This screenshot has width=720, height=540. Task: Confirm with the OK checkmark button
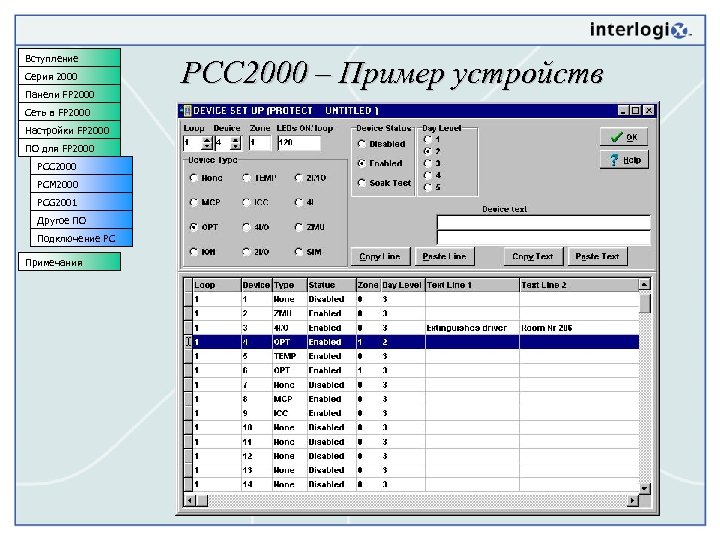coord(624,137)
